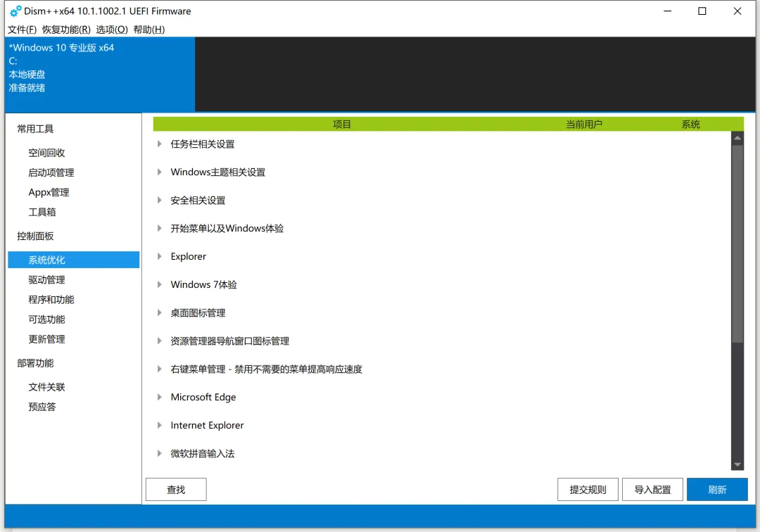Screen dimensions: 760x532
Task: Open 预应答 in the sidebar
Action: pos(42,407)
